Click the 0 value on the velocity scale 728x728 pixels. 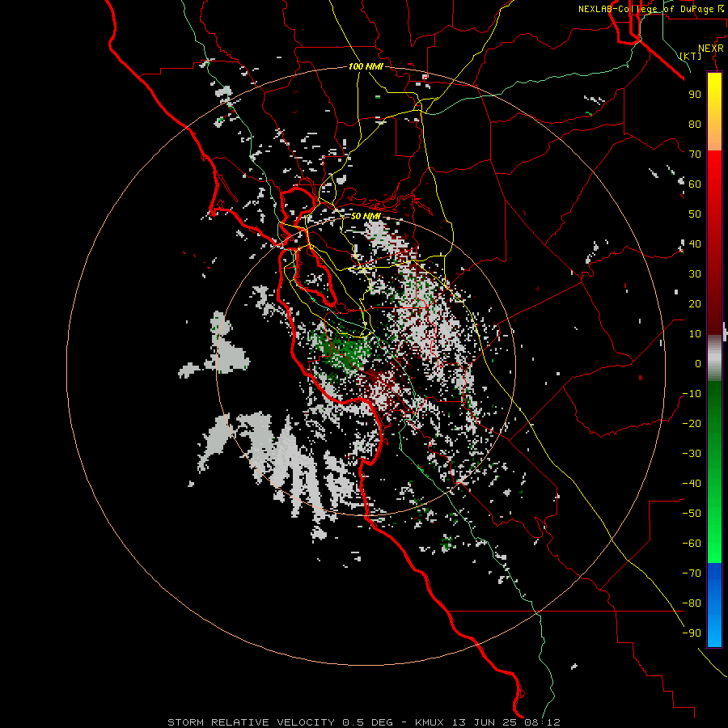pyautogui.click(x=698, y=363)
